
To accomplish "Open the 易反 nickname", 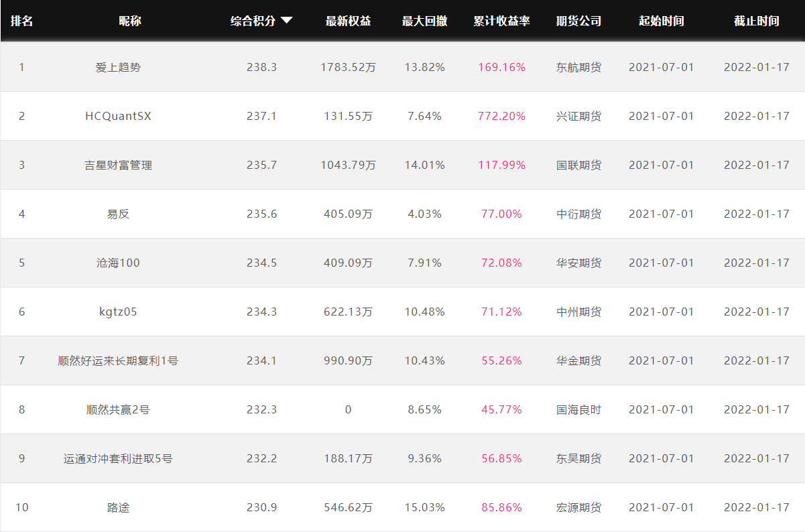I will point(118,214).
